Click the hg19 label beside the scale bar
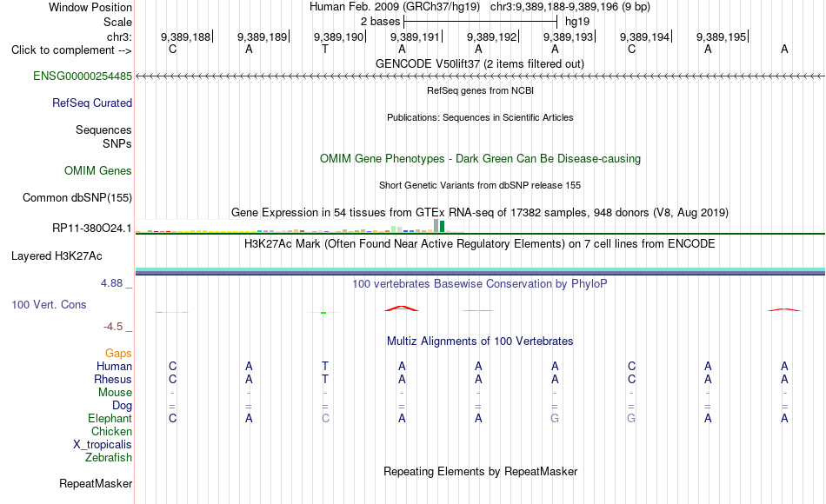 (x=576, y=22)
